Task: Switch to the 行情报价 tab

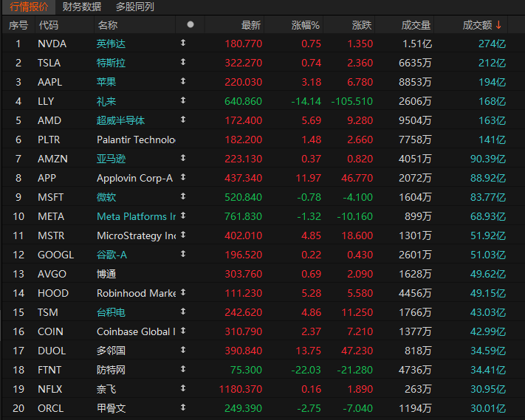Action: (29, 7)
